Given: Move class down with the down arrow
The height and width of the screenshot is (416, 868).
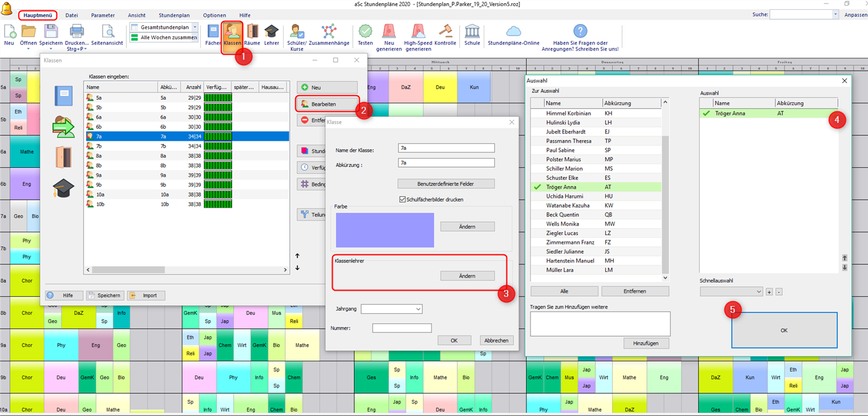Looking at the screenshot, I should click(297, 267).
